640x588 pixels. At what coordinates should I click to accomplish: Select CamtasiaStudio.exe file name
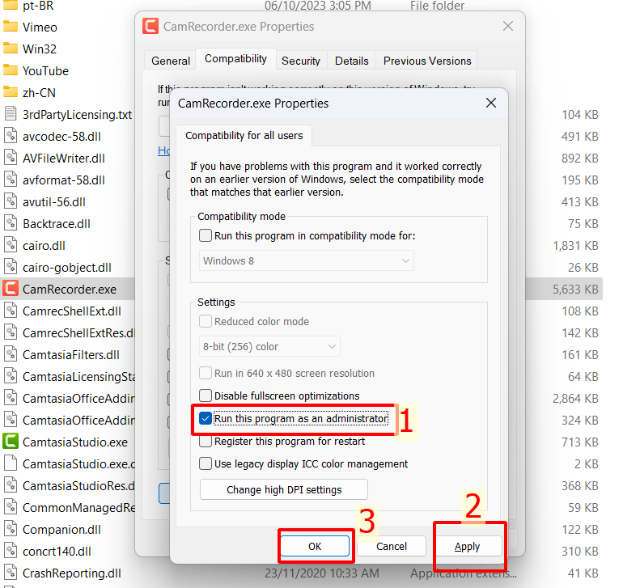75,442
